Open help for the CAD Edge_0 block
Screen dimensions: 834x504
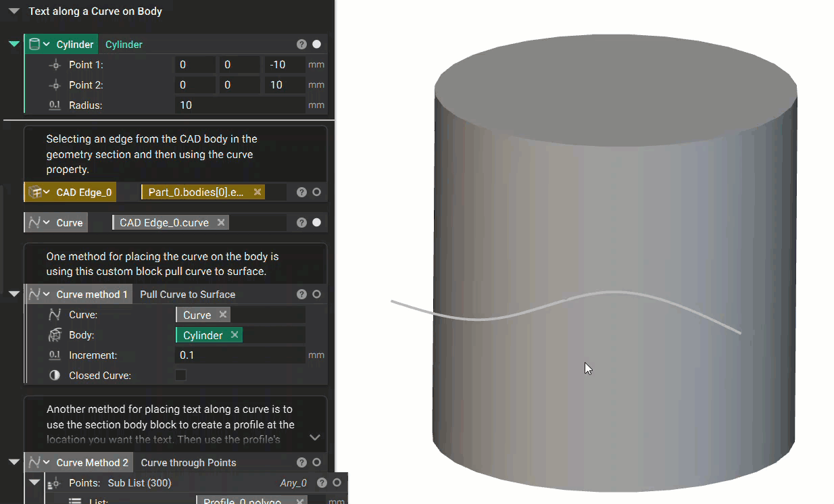301,192
